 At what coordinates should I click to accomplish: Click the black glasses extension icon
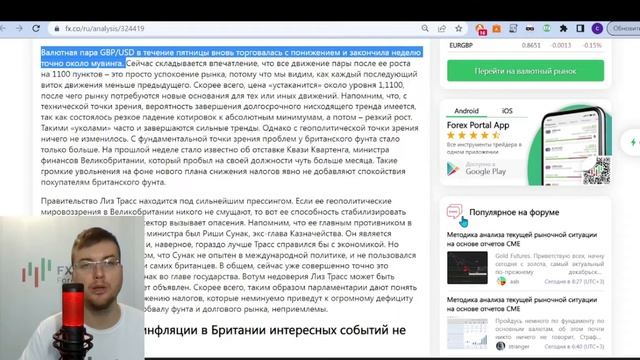point(530,29)
